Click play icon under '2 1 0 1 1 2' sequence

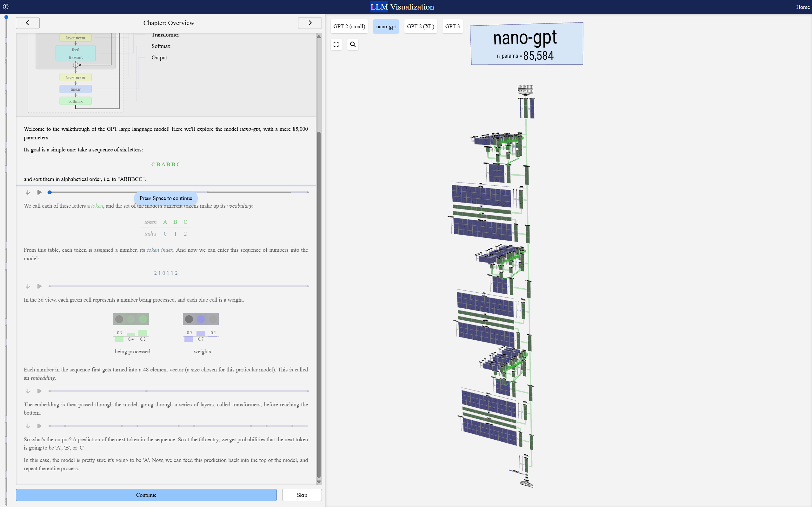(x=39, y=286)
